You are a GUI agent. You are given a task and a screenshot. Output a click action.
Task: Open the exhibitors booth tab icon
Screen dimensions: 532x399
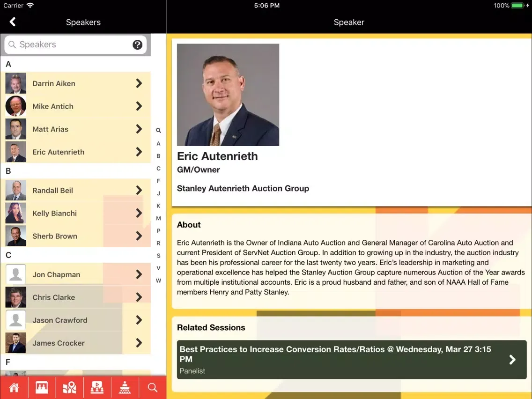click(42, 387)
